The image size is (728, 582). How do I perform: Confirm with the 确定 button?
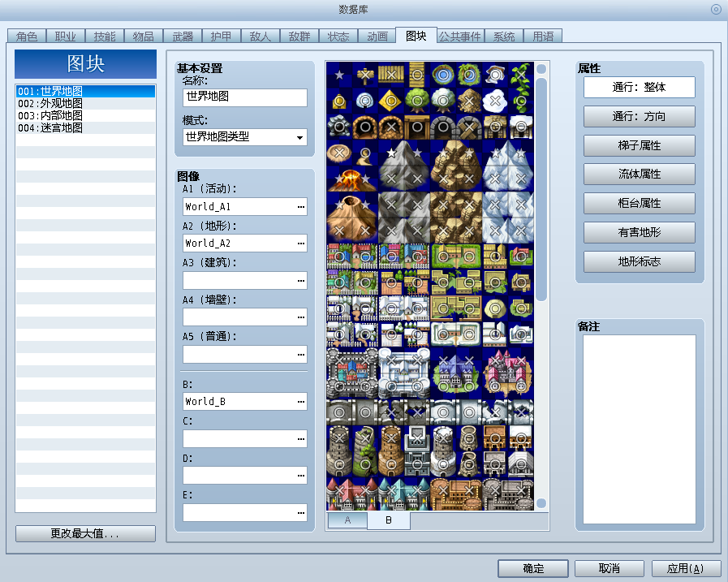(533, 568)
